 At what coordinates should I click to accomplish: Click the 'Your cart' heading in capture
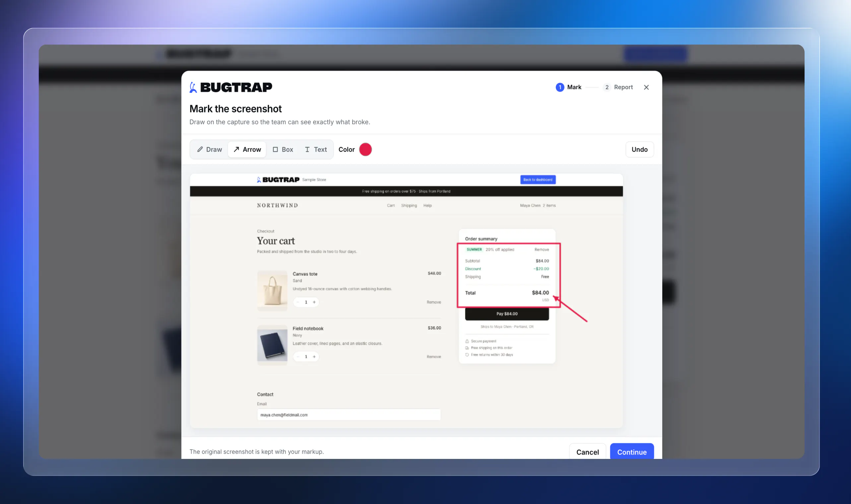tap(276, 241)
